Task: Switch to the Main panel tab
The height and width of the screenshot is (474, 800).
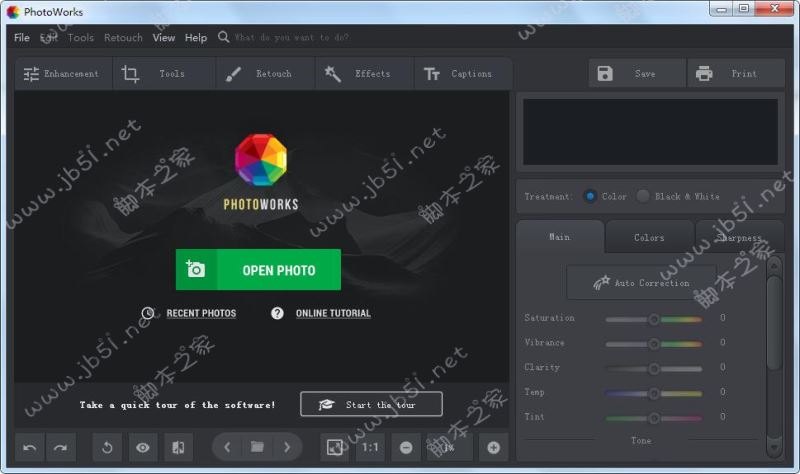Action: point(560,237)
